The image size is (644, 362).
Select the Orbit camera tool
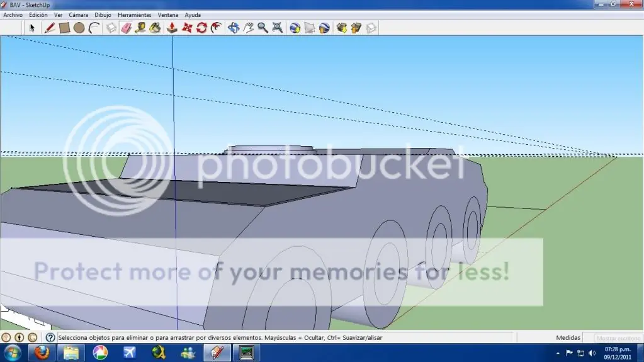(234, 28)
